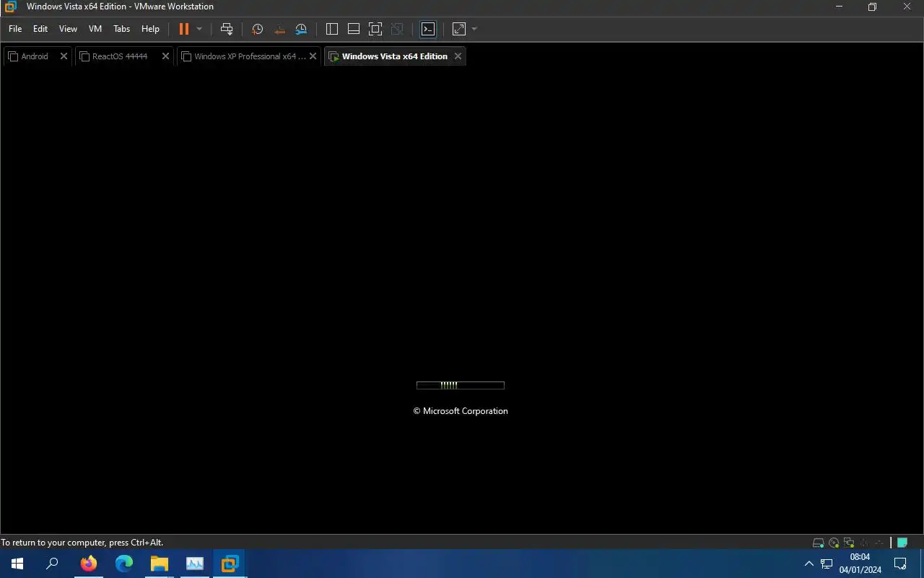Click the Vista boot progress bar
The width and height of the screenshot is (924, 578).
pos(461,385)
